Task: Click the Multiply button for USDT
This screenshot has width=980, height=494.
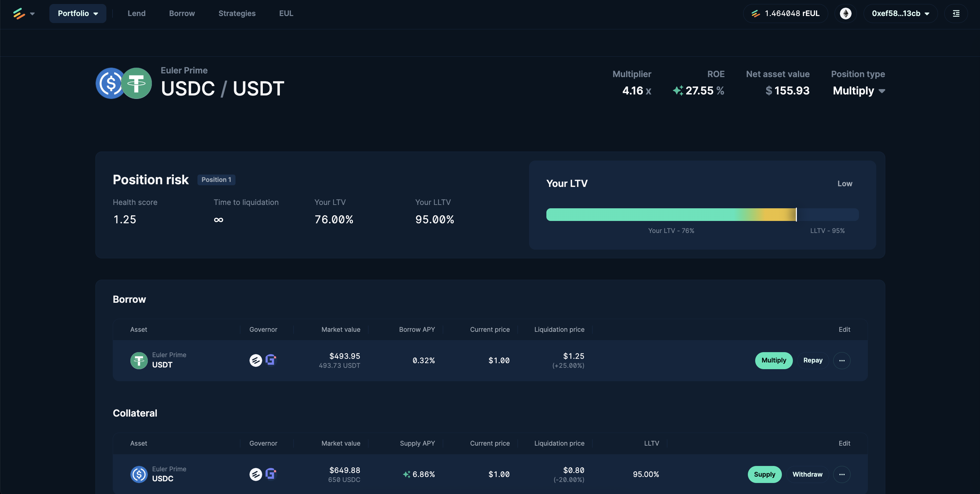Action: (774, 360)
